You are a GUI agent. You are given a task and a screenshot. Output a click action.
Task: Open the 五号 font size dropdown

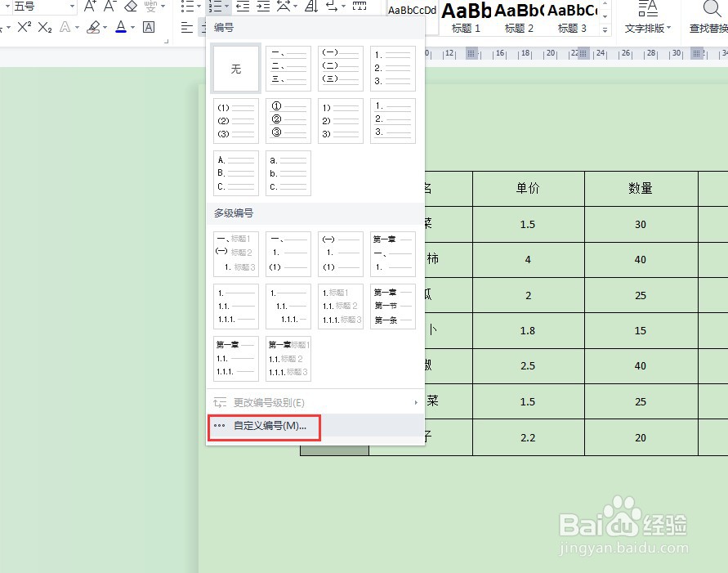(72, 6)
